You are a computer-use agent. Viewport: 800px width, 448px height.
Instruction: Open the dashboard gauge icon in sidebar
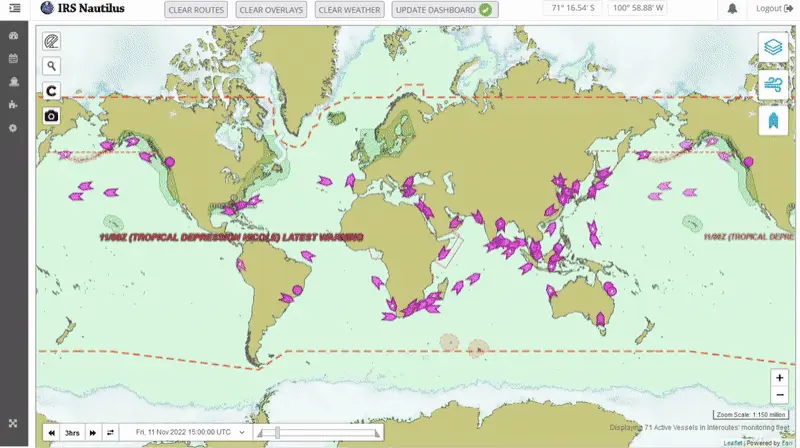[x=13, y=36]
